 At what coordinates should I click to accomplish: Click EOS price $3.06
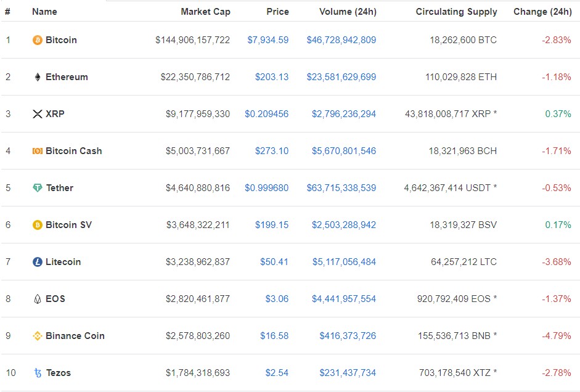(277, 299)
